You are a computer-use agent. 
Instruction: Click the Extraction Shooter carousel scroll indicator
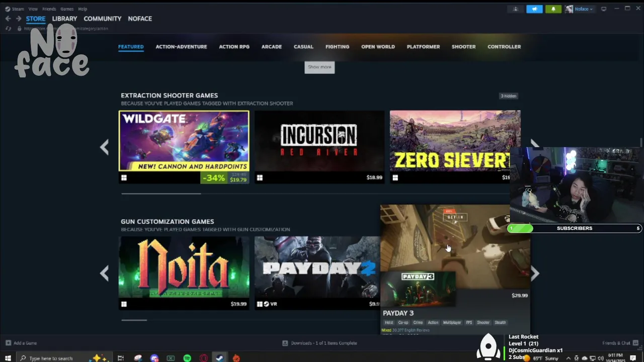(161, 193)
